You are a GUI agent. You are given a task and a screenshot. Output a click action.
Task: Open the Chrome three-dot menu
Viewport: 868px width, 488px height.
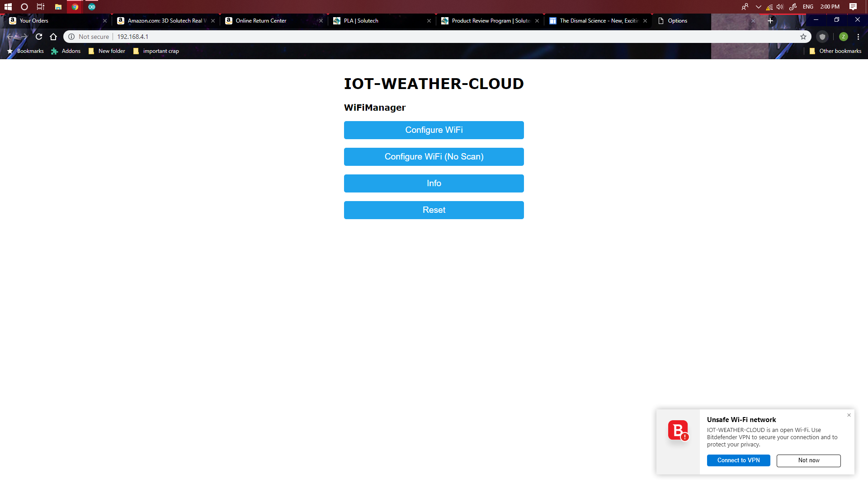pyautogui.click(x=858, y=37)
